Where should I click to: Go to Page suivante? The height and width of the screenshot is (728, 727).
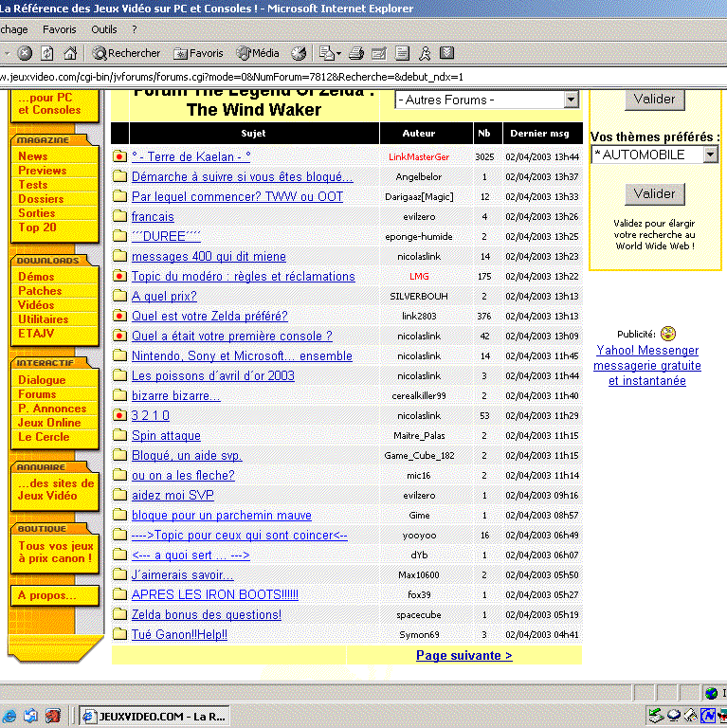pos(463,656)
